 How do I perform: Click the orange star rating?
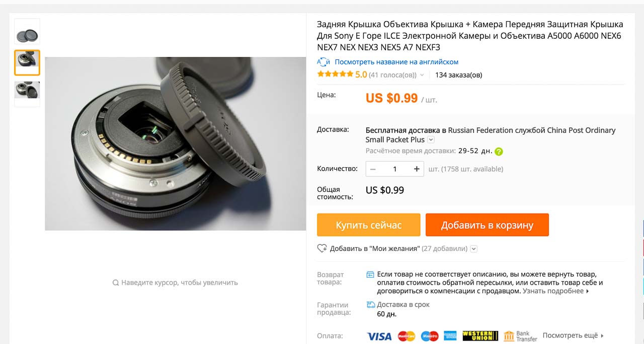coord(335,75)
